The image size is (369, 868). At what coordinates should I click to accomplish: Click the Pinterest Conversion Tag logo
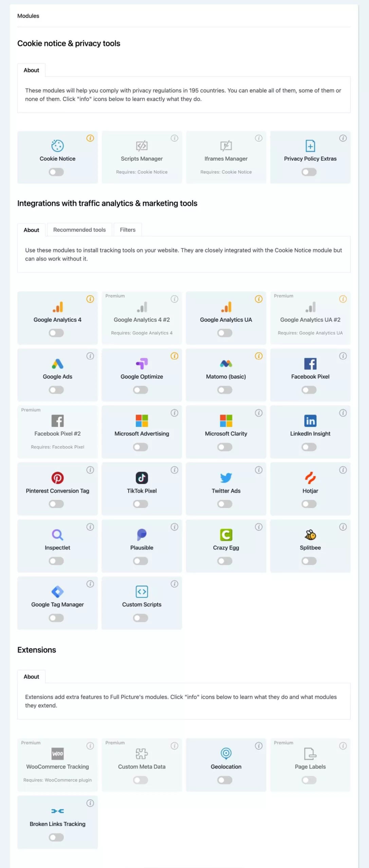57,478
